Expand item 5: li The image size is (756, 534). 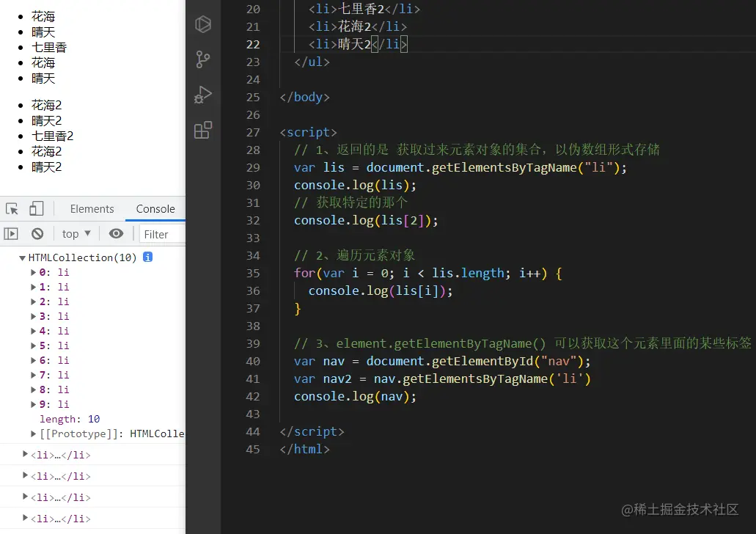pos(33,345)
